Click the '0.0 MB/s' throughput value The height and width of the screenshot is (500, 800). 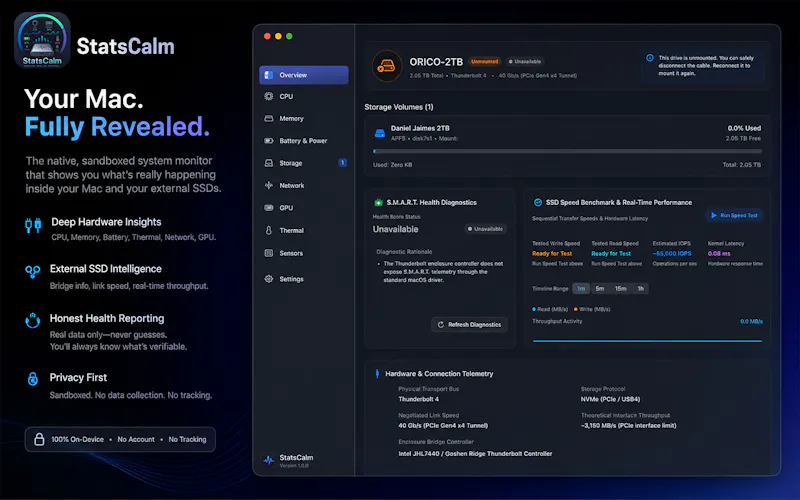coord(751,321)
